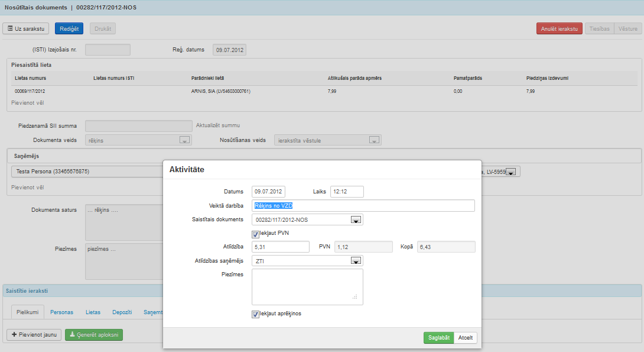Click the Atlīdzība amount field
Image resolution: width=644 pixels, height=352 pixels.
point(281,247)
